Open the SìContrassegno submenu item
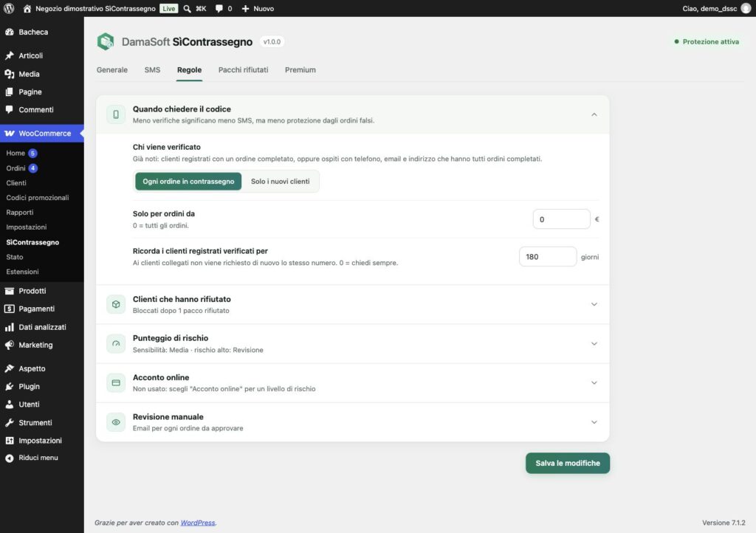This screenshot has width=756, height=533. [32, 242]
